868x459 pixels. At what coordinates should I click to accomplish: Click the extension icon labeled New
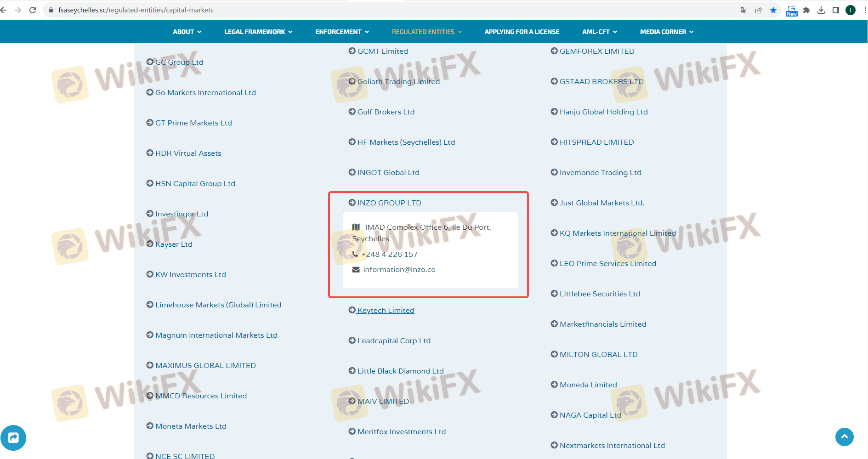792,11
